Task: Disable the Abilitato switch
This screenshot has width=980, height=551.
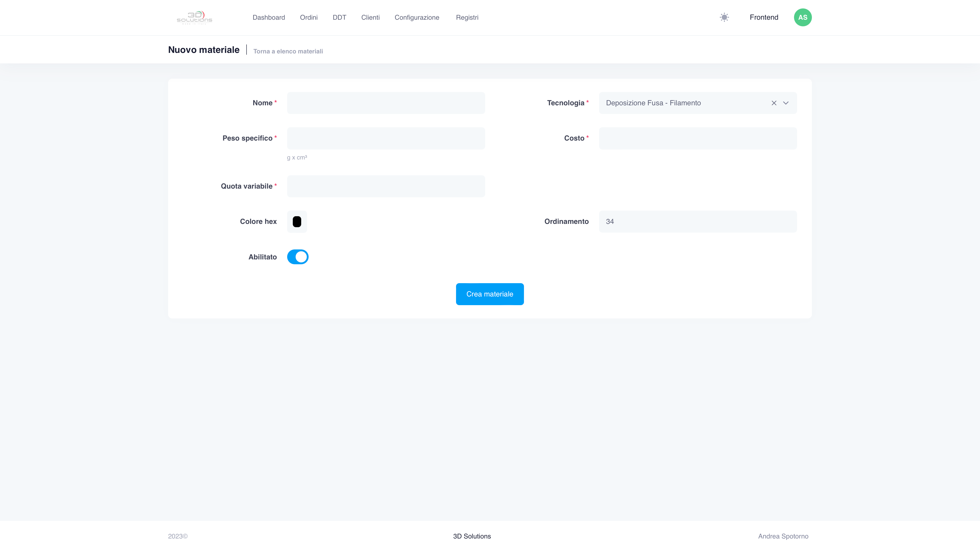Action: coord(297,257)
